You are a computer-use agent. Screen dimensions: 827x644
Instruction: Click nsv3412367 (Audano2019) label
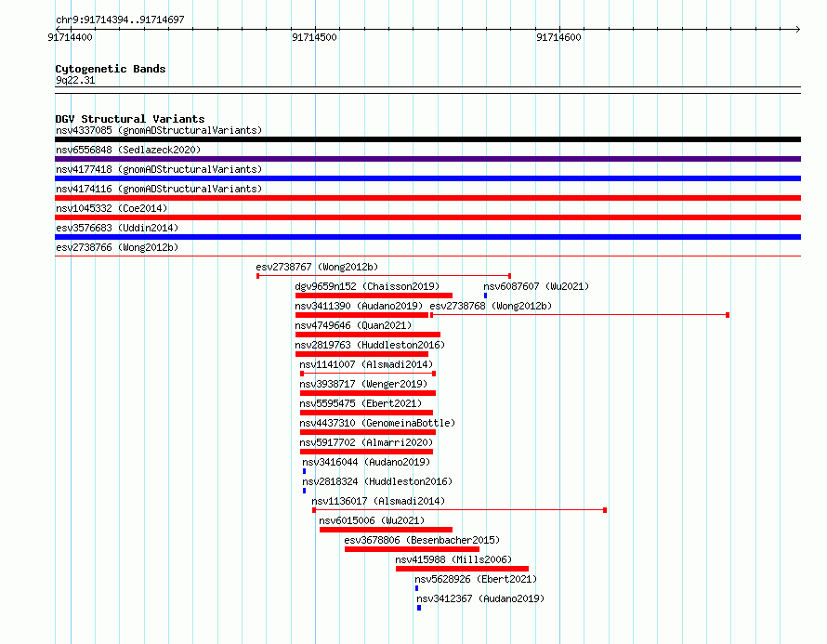pos(480,598)
